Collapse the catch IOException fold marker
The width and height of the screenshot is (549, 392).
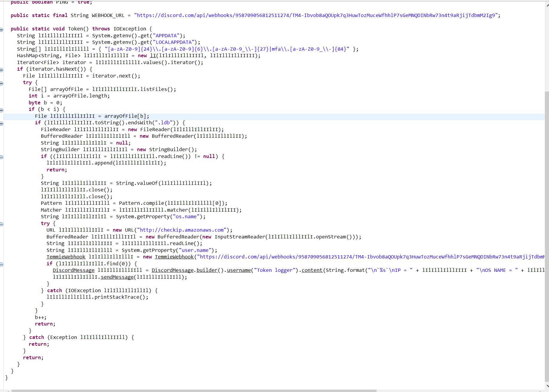(x=1, y=291)
